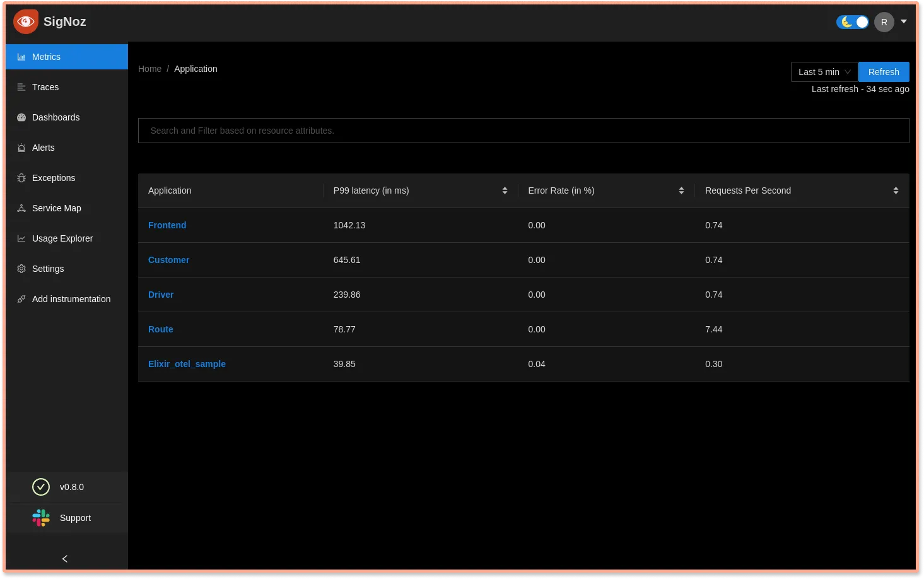The width and height of the screenshot is (924, 579).
Task: Click the Home breadcrumb link
Action: pos(149,69)
